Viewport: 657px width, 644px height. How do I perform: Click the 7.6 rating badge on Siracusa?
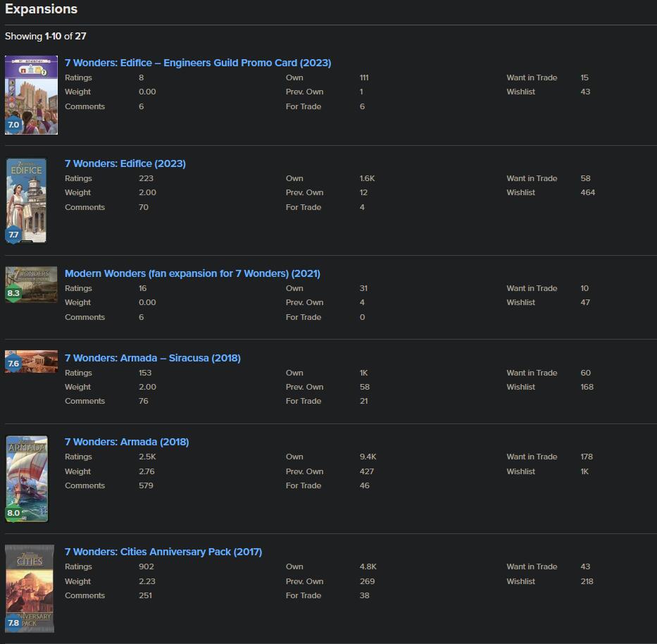pos(13,364)
